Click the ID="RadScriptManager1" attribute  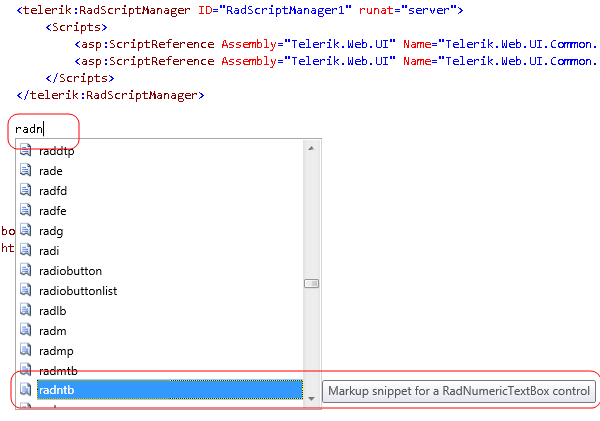[x=275, y=10]
